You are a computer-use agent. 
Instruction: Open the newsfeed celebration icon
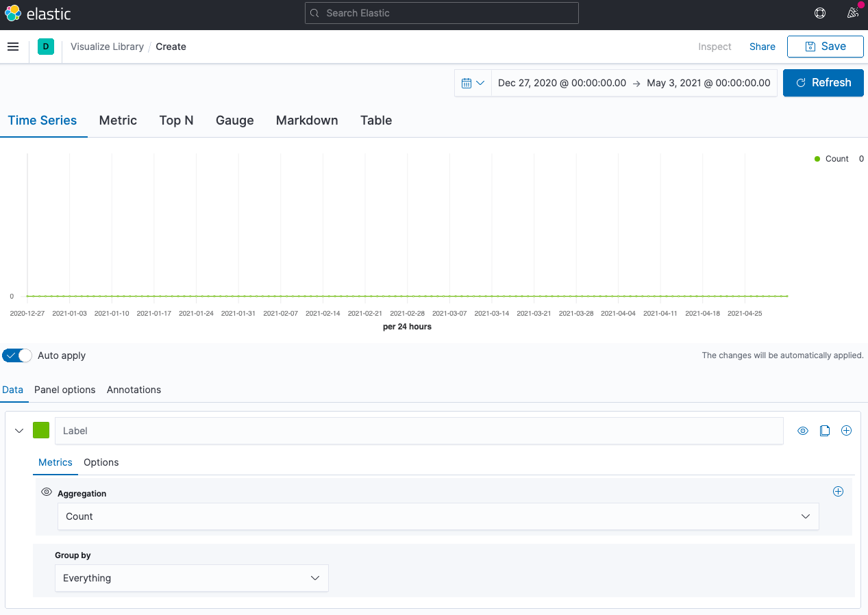tap(852, 13)
